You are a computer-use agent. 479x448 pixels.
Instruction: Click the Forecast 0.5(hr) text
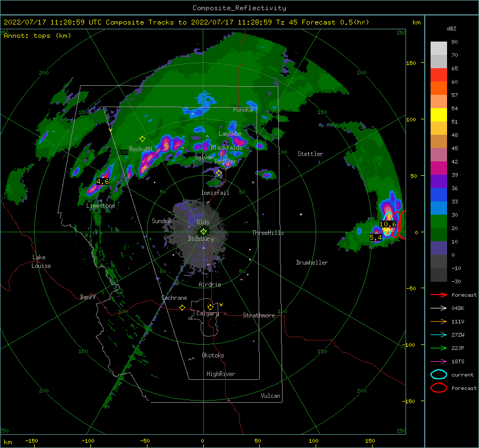pos(335,22)
